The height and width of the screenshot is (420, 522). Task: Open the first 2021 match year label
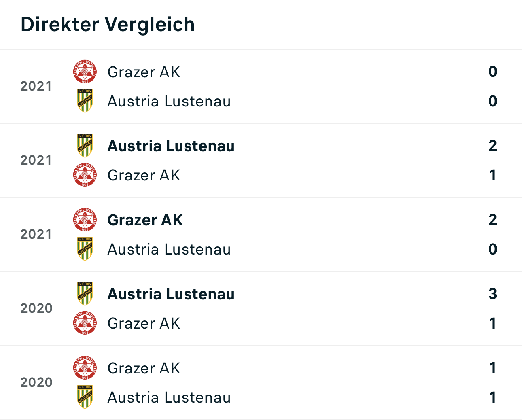point(36,86)
